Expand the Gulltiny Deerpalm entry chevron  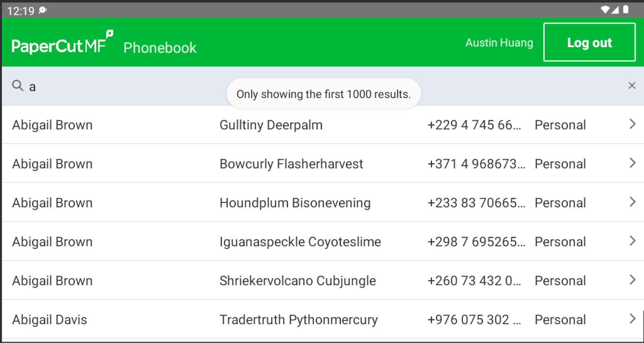pyautogui.click(x=632, y=124)
